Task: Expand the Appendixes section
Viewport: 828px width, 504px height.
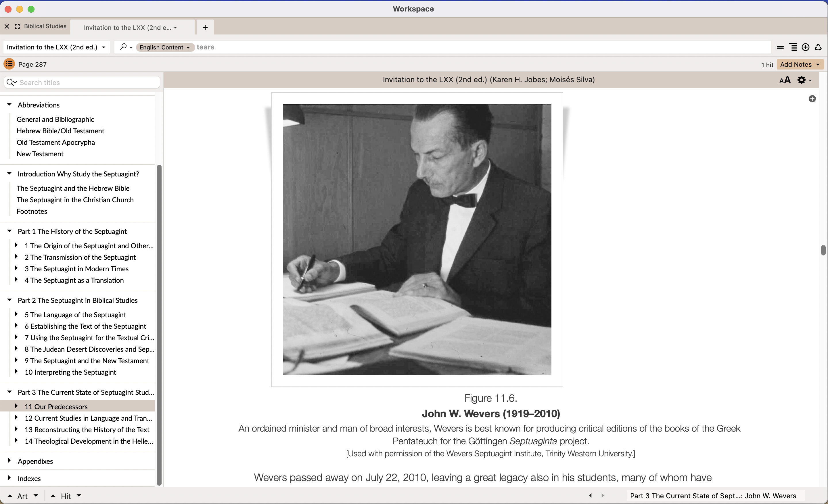Action: coord(9,460)
